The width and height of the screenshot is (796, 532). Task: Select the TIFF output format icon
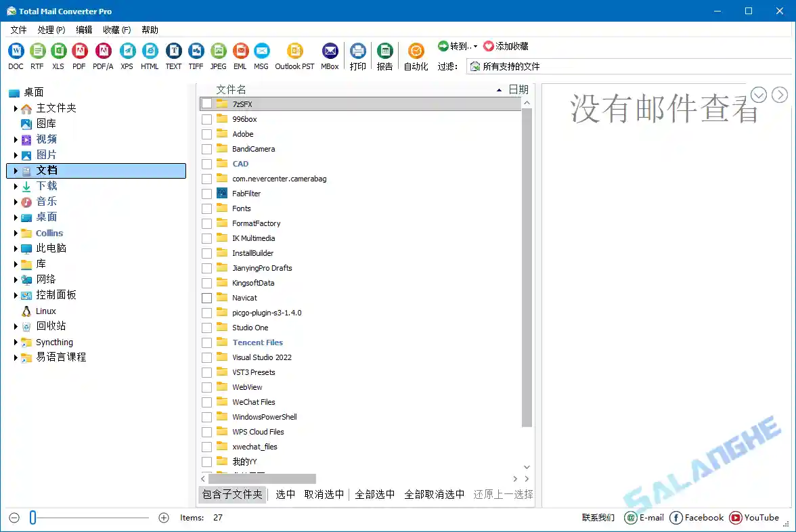coord(196,51)
